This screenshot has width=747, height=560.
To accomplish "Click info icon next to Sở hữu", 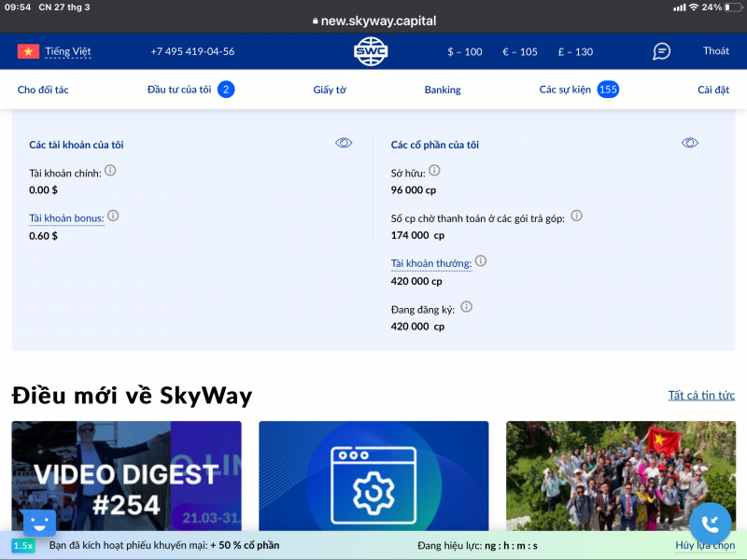I will pyautogui.click(x=434, y=171).
